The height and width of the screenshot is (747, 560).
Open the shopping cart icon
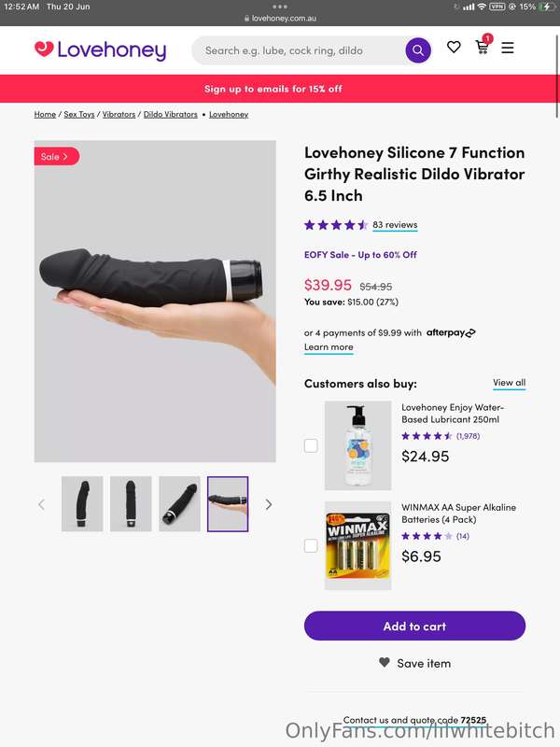[x=483, y=47]
